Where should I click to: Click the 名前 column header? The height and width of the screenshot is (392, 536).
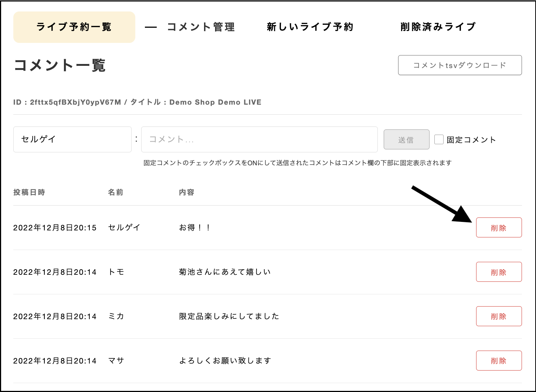pyautogui.click(x=116, y=192)
